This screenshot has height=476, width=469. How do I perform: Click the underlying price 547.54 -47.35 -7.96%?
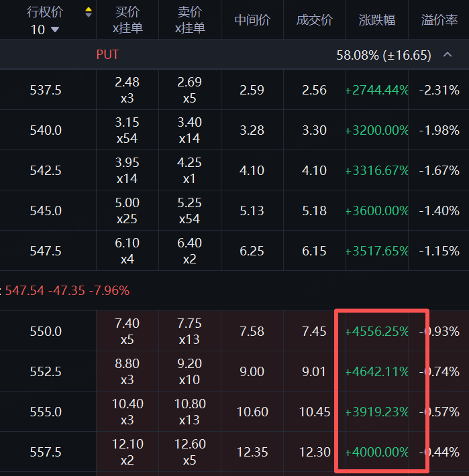[68, 290]
